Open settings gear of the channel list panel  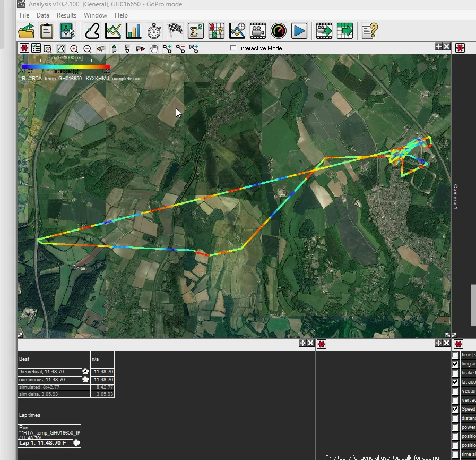[458, 344]
